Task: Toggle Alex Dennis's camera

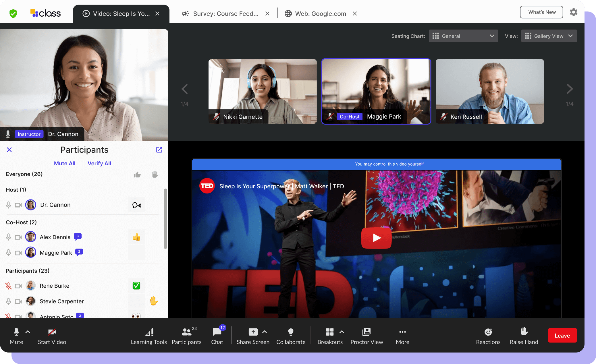Action: 18,237
